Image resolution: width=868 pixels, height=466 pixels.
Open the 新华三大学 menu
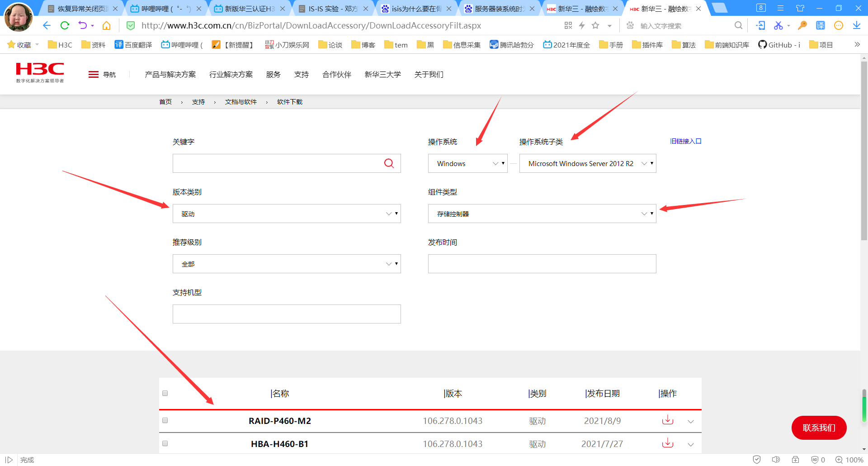coord(383,74)
